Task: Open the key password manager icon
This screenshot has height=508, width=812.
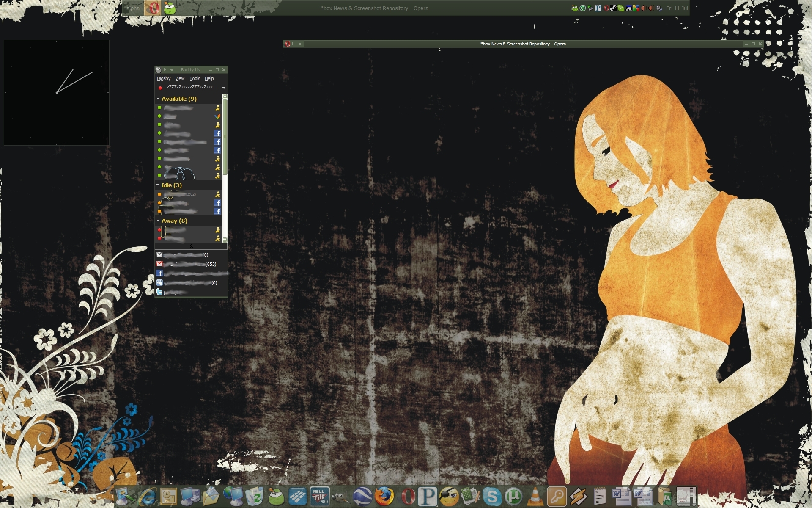Action: (x=557, y=496)
